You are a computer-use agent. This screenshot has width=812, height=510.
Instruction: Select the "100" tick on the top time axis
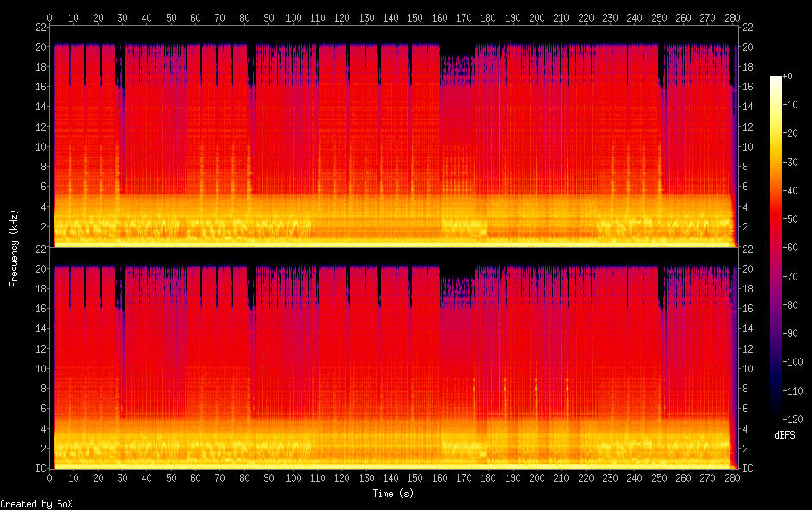point(293,17)
